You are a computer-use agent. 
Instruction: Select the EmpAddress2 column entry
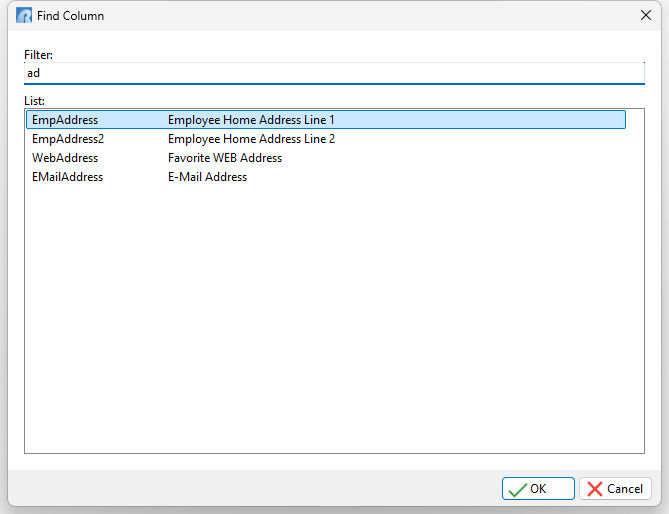(x=68, y=139)
